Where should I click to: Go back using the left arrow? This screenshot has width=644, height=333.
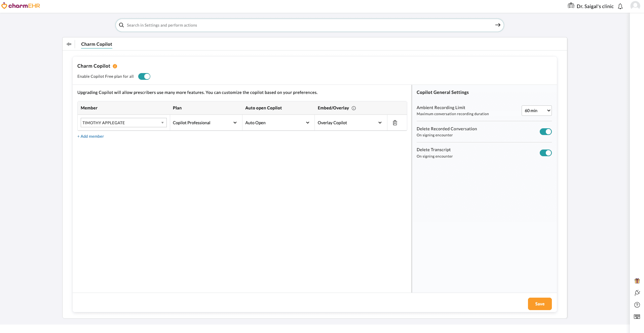coord(69,44)
